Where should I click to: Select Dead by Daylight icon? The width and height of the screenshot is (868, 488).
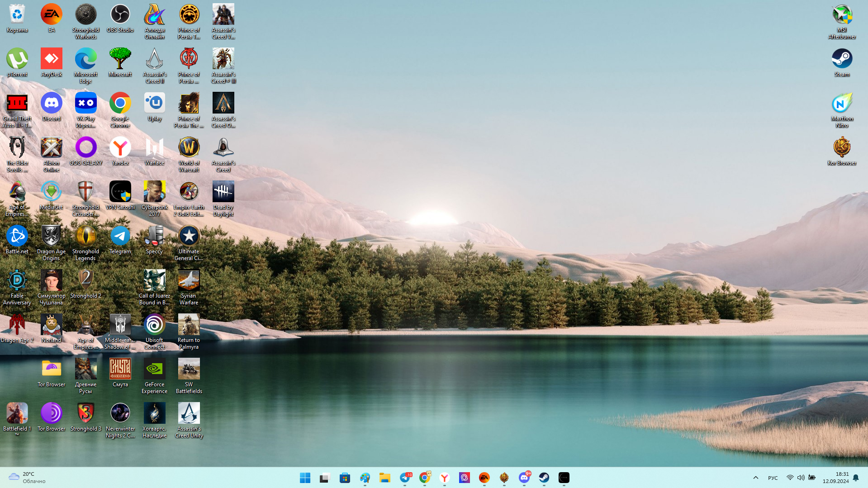(x=223, y=199)
